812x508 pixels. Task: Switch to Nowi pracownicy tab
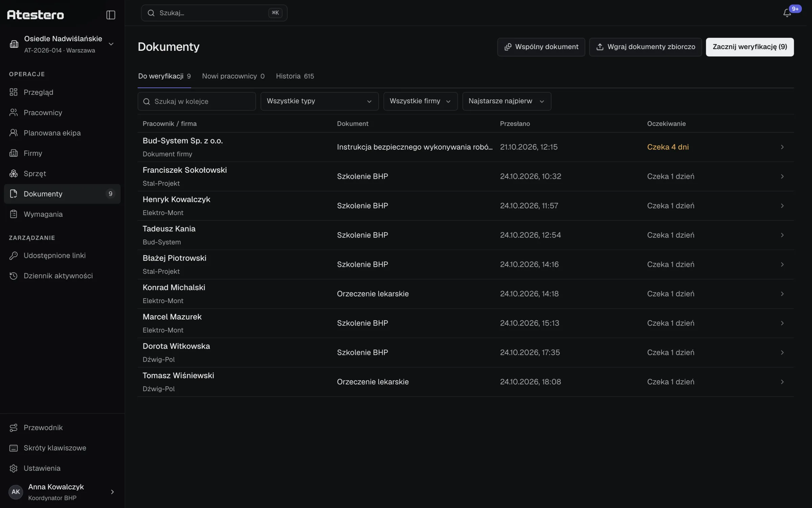coord(233,76)
